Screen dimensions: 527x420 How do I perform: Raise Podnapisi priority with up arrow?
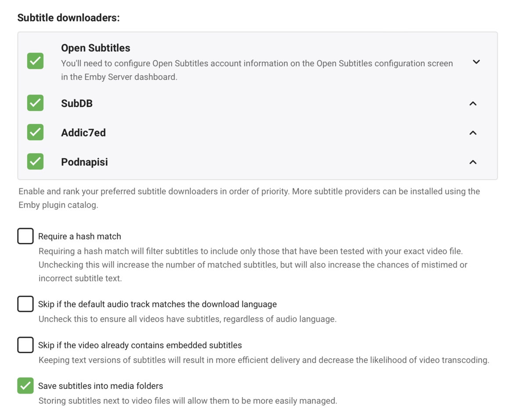coord(473,162)
